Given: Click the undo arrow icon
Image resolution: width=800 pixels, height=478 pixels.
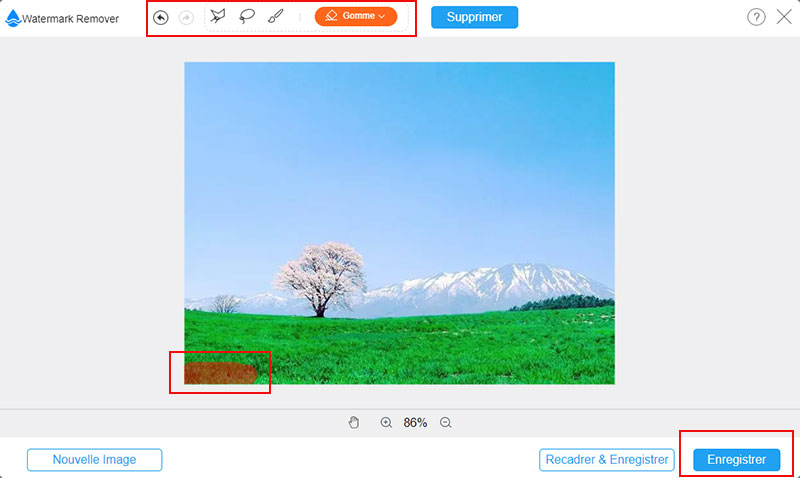Looking at the screenshot, I should point(160,17).
